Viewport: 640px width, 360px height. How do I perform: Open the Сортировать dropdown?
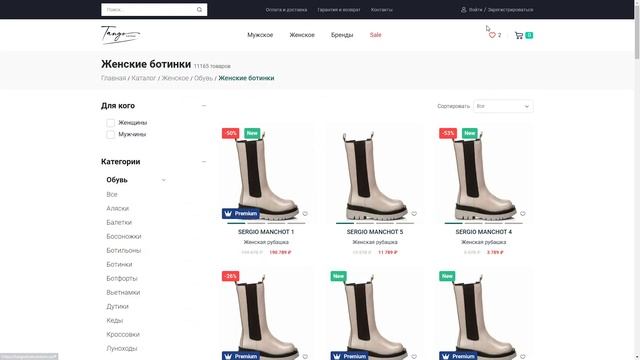coord(503,106)
